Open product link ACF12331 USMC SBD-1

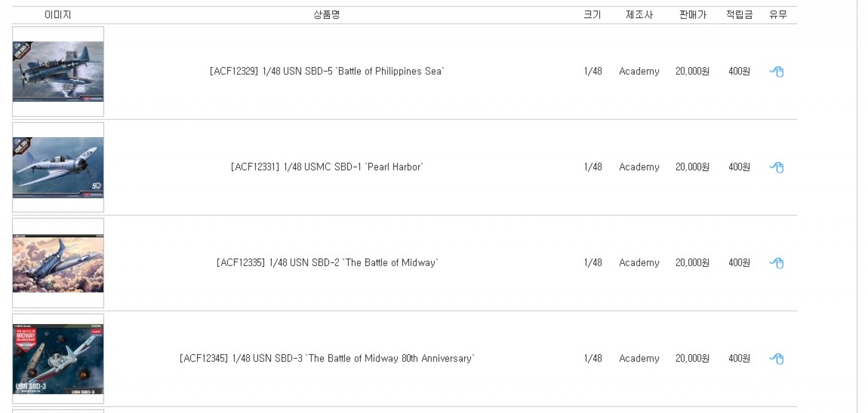[327, 167]
